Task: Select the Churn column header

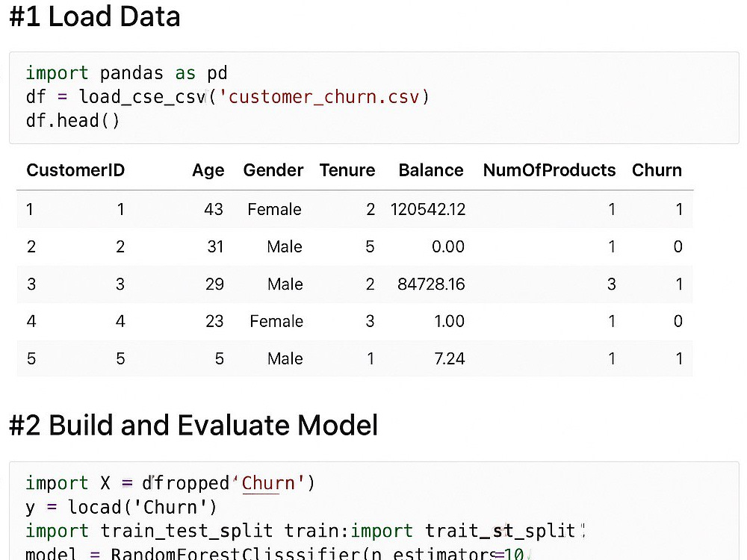Action: (657, 170)
